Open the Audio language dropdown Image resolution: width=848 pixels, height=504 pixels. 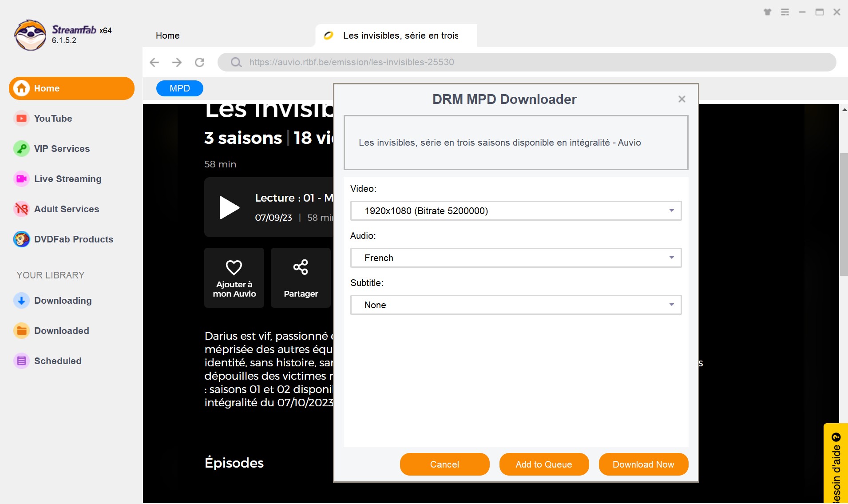[516, 258]
